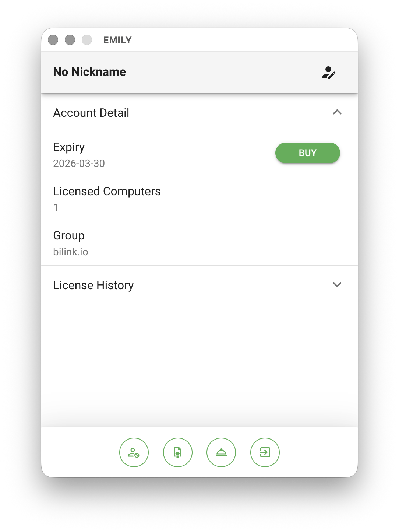This screenshot has width=399, height=532.
Task: Open the license certificate document icon
Action: [177, 452]
